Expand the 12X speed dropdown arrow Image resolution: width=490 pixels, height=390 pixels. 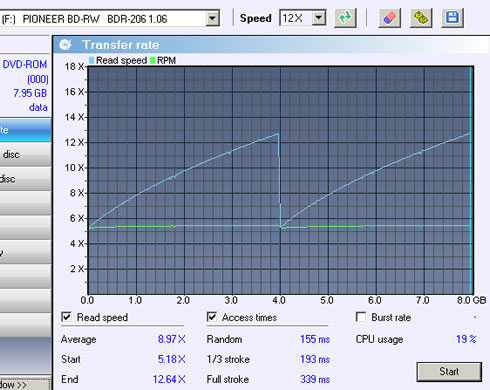coord(319,18)
